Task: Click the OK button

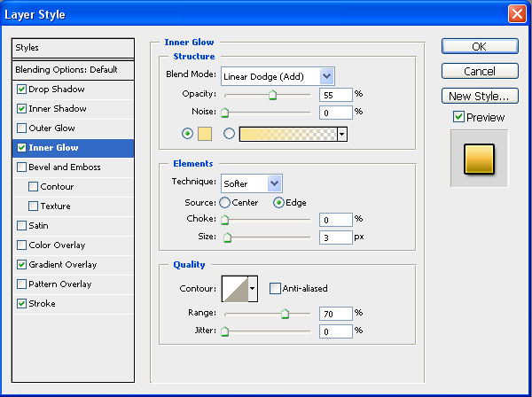Action: (480, 46)
